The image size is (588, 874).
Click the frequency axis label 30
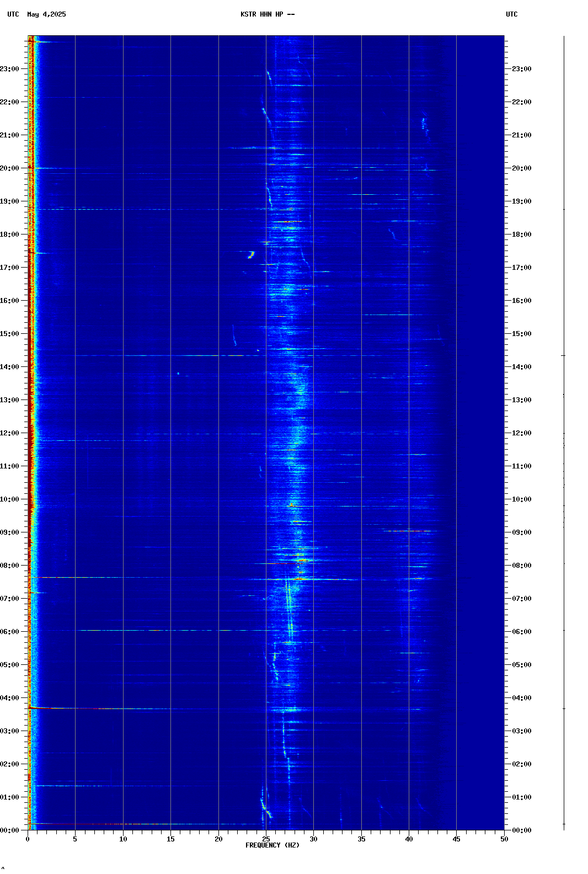point(313,839)
